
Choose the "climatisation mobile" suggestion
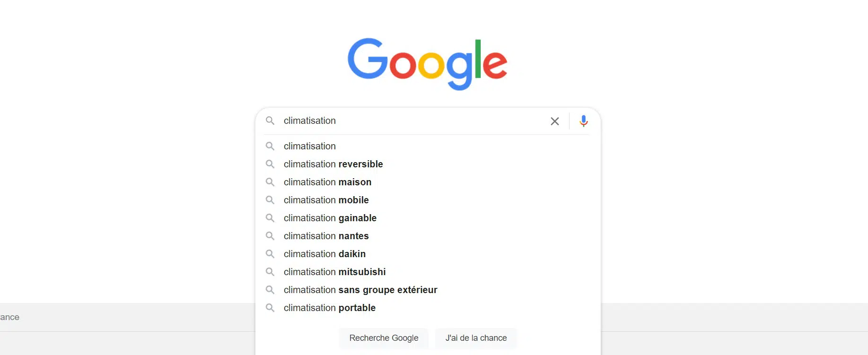pos(326,200)
